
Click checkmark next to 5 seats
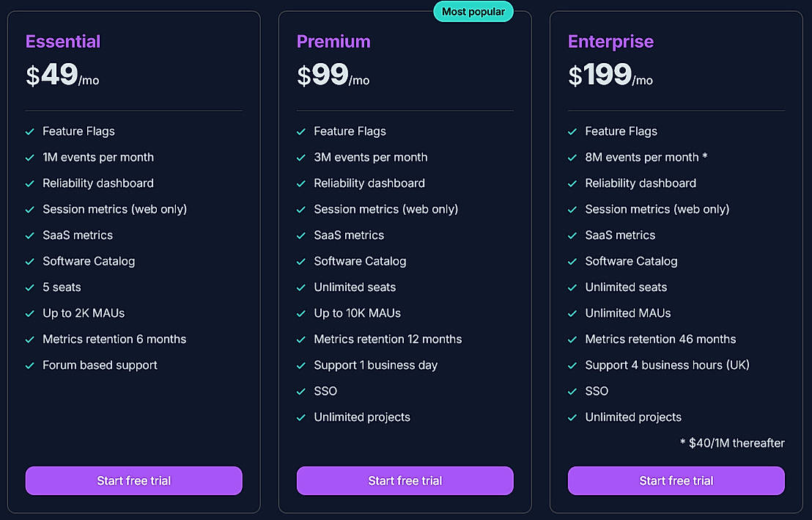pyautogui.click(x=30, y=288)
